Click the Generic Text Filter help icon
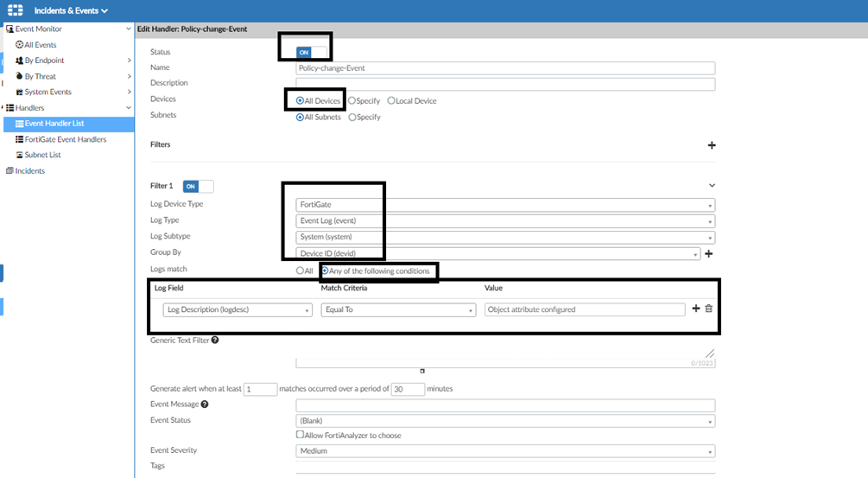 (x=215, y=340)
